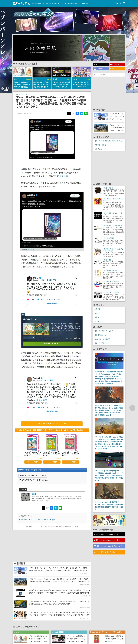This screenshot has width=138, height=644.
Task: Click 吉本ばなな 公式Xアカウントはこちら button
Action: point(52,424)
